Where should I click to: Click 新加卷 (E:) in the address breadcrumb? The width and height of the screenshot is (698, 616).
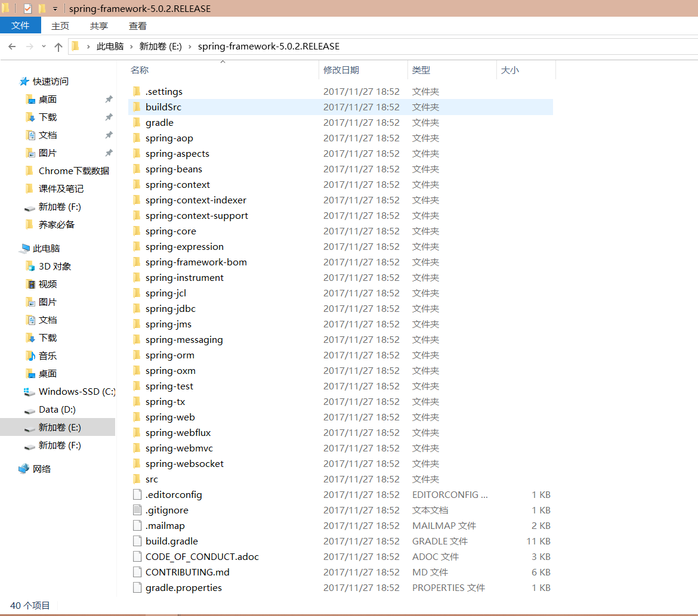point(160,47)
